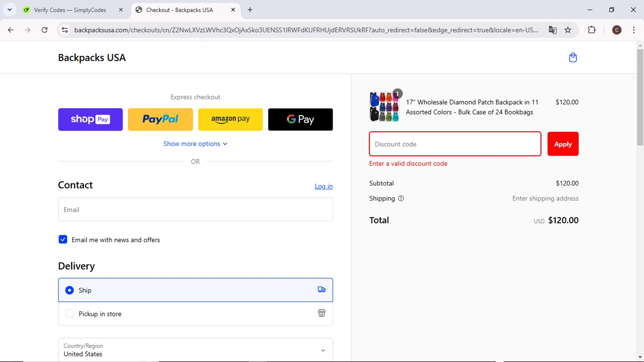The width and height of the screenshot is (644, 362).
Task: Click the browser address bar URL
Action: [306, 30]
